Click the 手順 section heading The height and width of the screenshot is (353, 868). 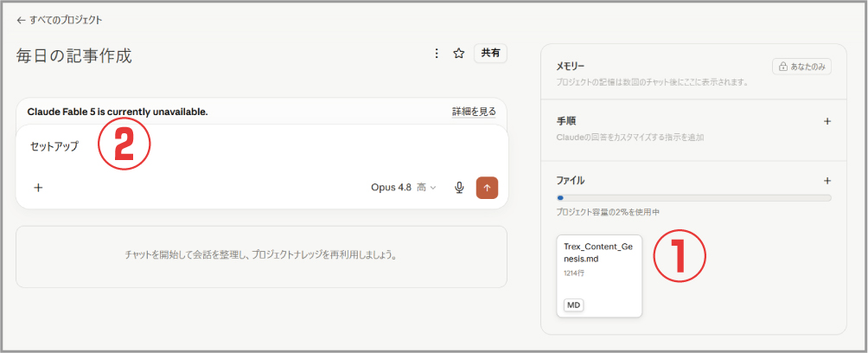565,121
